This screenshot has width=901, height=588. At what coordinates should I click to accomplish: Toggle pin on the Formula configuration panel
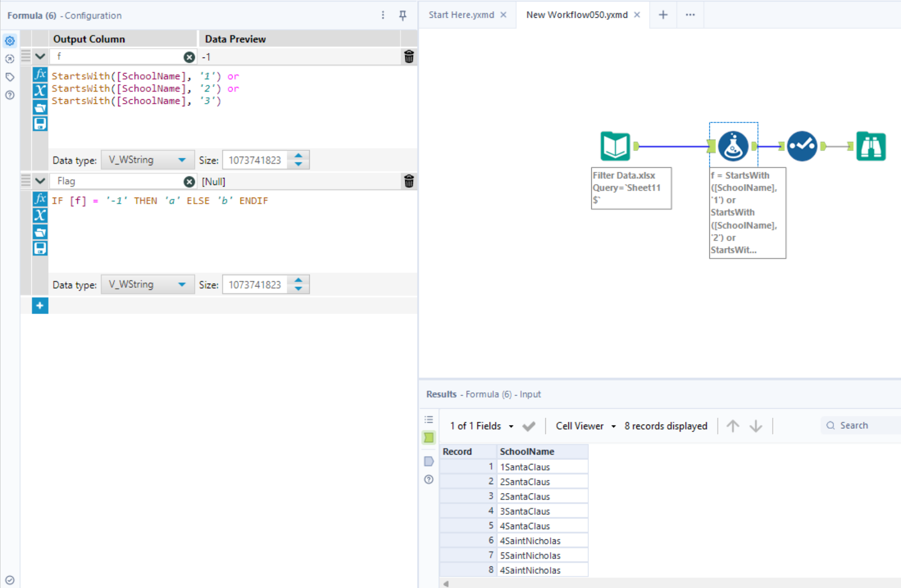pyautogui.click(x=402, y=15)
